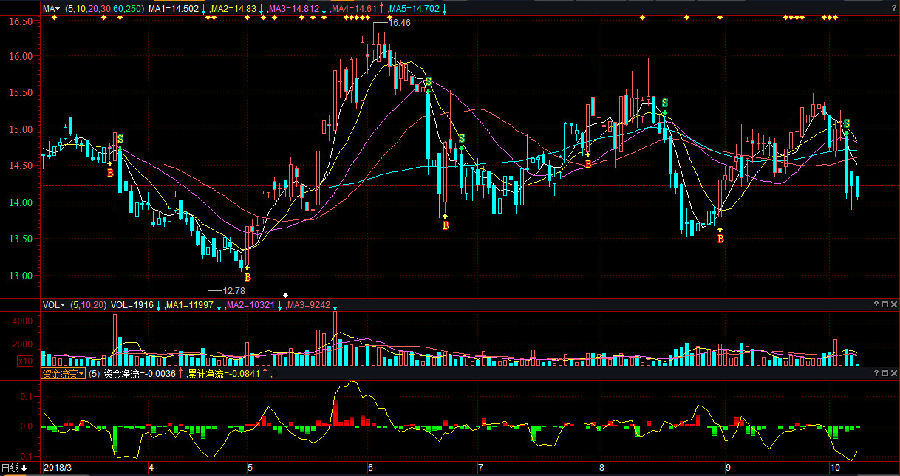Click the S sell marker in October
900x476 pixels.
click(847, 123)
